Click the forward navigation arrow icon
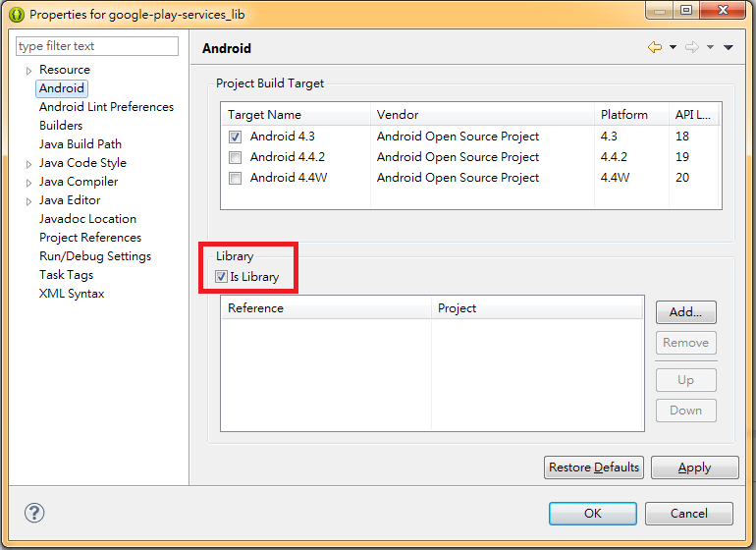756x550 pixels. (692, 47)
